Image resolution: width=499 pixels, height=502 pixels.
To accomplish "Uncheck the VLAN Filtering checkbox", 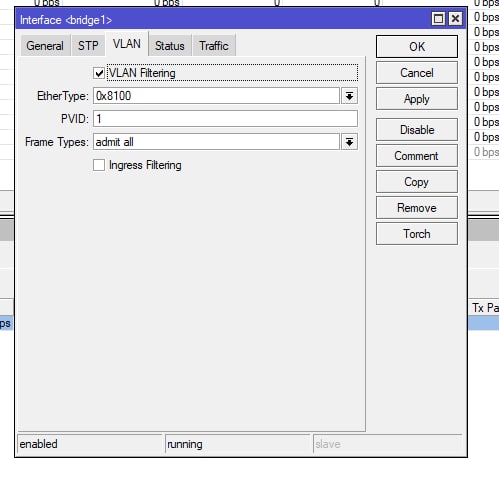I will pos(99,73).
